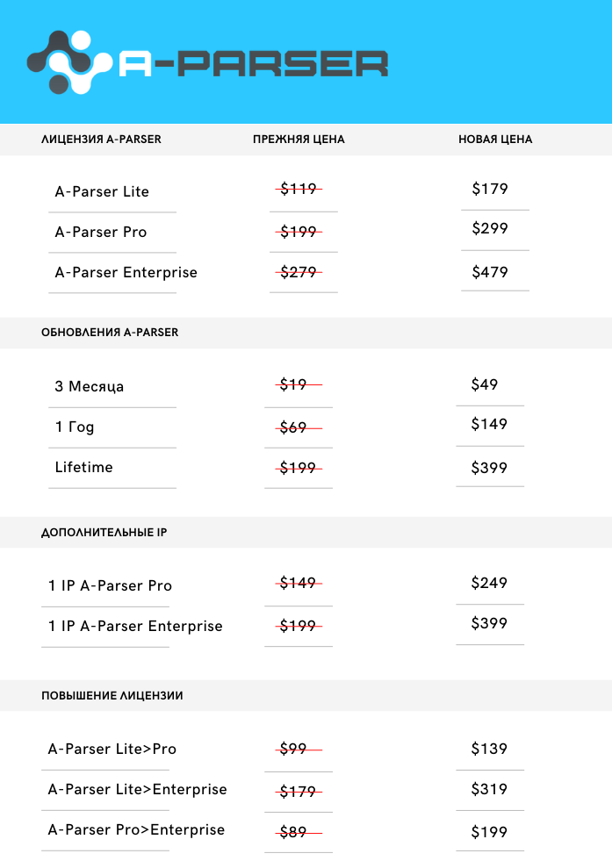Click the A-Parser Enterprise license label
Screen dimensions: 612x868
[126, 272]
